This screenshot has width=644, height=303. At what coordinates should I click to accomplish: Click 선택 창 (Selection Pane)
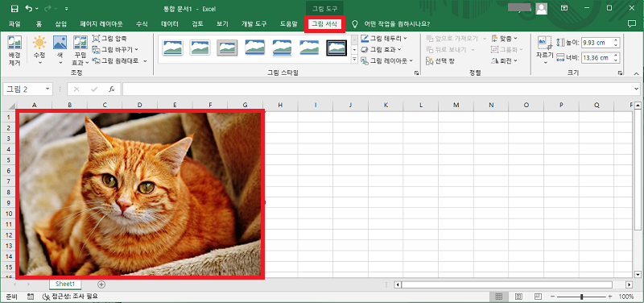pos(440,61)
